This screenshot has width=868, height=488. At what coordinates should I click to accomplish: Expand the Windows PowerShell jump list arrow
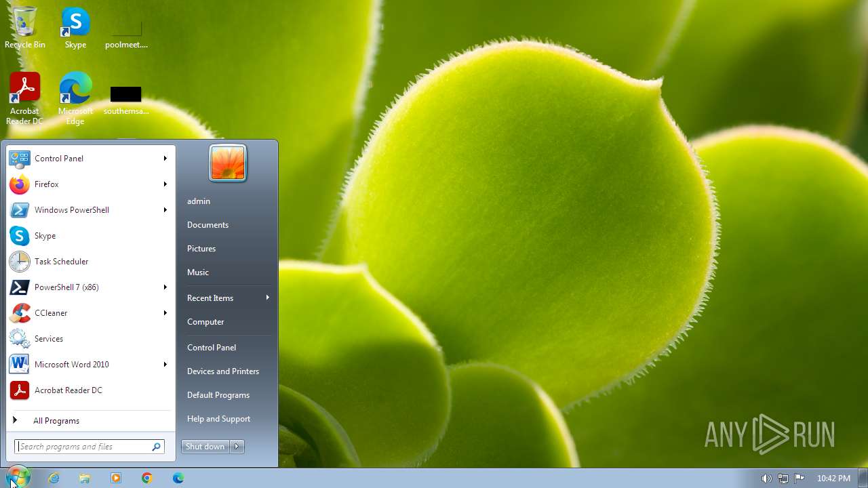click(x=165, y=210)
